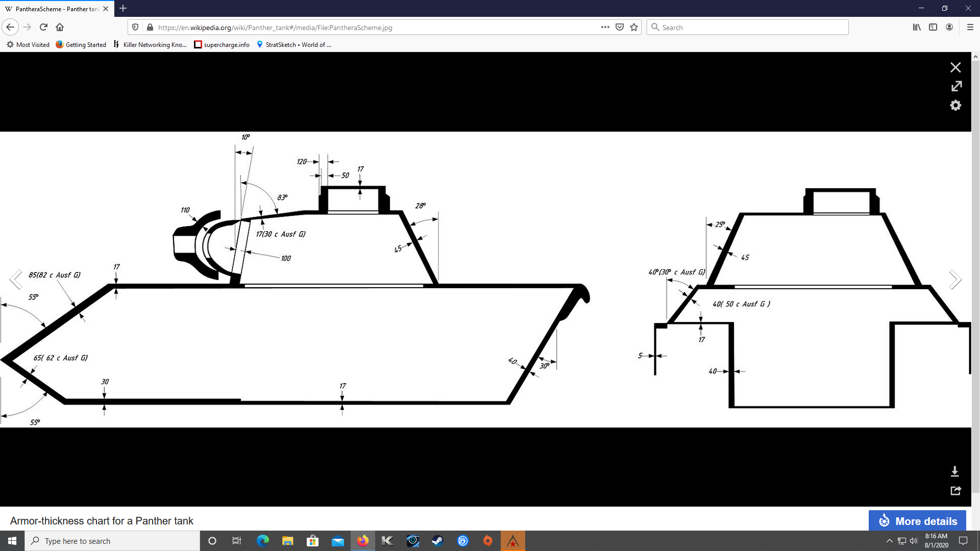This screenshot has height=551, width=980.
Task: Toggle media viewer fullscreen mode
Action: point(956,86)
